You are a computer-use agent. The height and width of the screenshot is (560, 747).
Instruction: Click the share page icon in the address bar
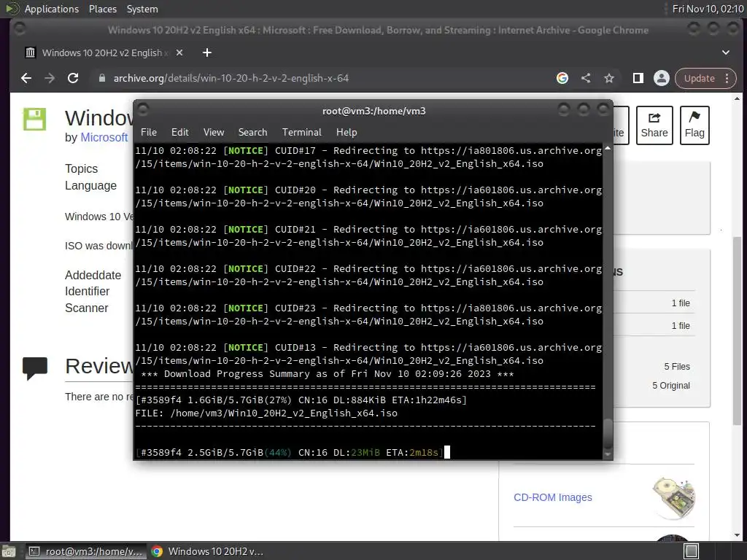point(586,78)
